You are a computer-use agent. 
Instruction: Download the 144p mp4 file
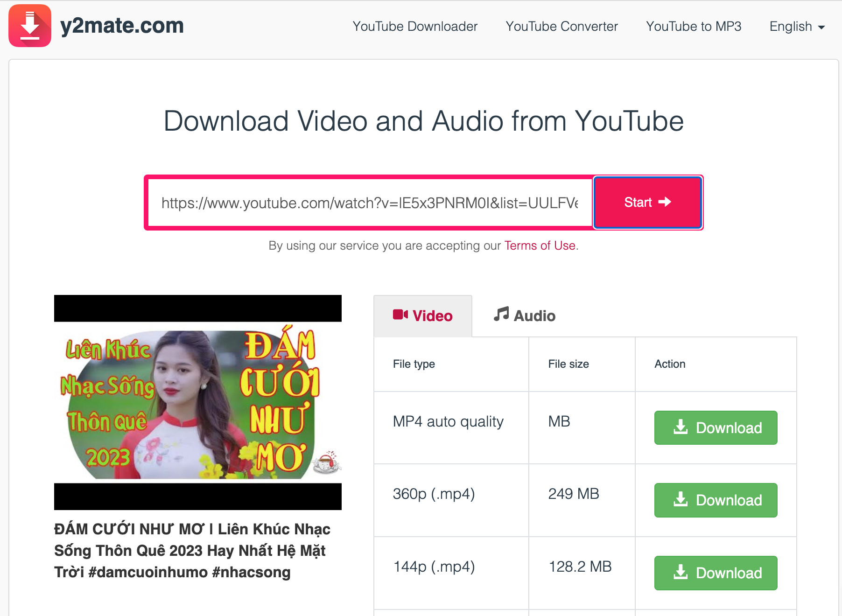click(716, 573)
